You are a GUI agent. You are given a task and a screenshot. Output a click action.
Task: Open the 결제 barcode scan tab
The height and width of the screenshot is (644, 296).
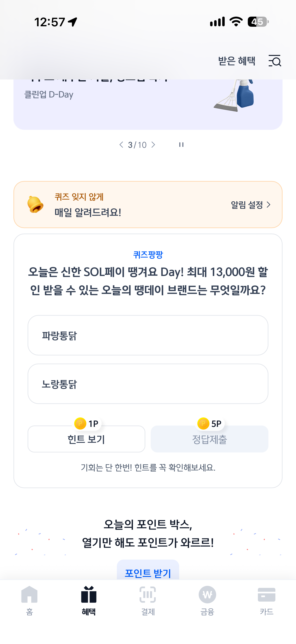(x=148, y=600)
